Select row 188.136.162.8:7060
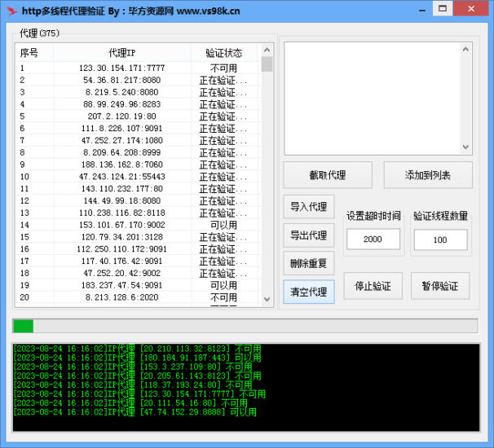Viewport: 494px width, 448px height. point(139,165)
